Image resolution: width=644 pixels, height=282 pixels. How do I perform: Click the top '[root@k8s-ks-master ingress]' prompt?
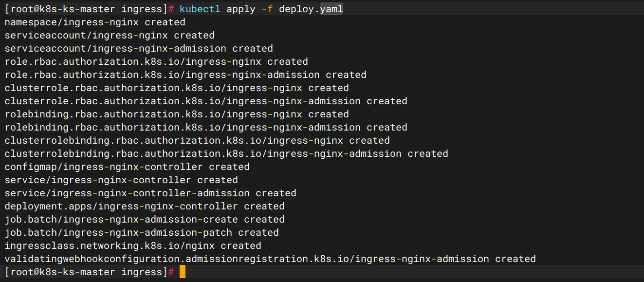pyautogui.click(x=87, y=9)
